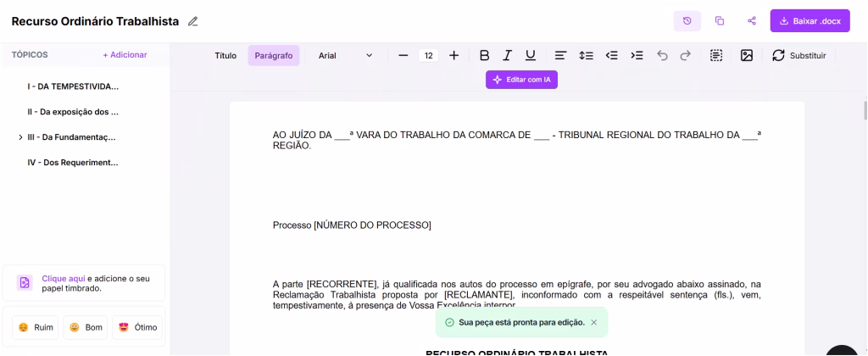Rate the document as Ótimo
This screenshot has height=356, width=868.
point(138,327)
